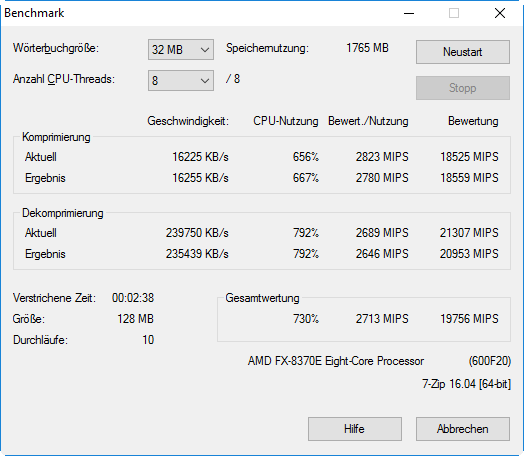Click the 7-Zip 16.04 version text
The width and height of the screenshot is (524, 456).
tap(467, 384)
